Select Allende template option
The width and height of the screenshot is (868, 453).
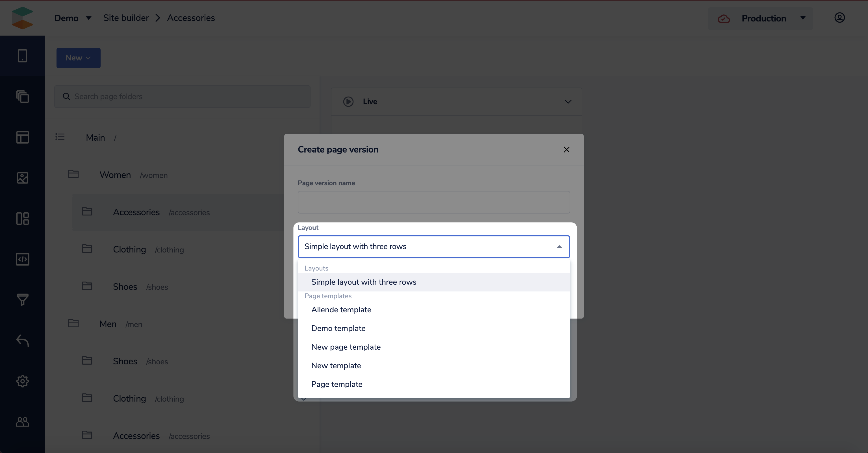[x=341, y=310]
